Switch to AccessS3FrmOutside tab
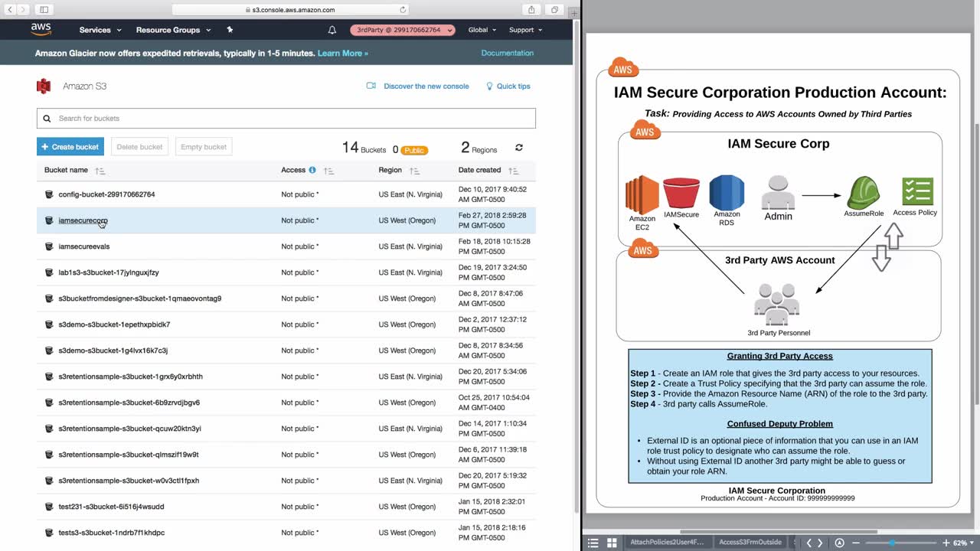The height and width of the screenshot is (551, 980). [x=750, y=543]
